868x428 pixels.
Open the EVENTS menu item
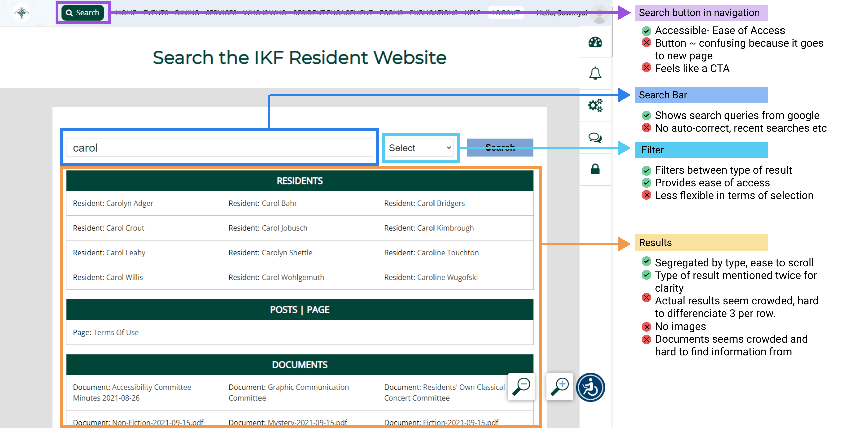coord(155,13)
